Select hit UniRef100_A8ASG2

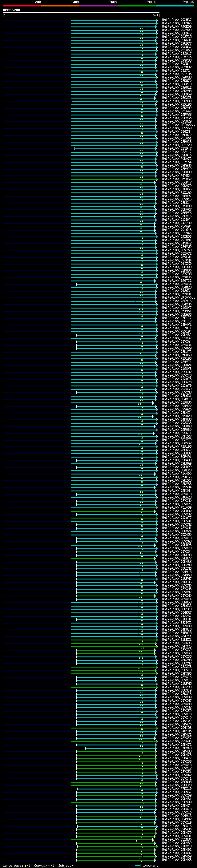[x=177, y=443]
